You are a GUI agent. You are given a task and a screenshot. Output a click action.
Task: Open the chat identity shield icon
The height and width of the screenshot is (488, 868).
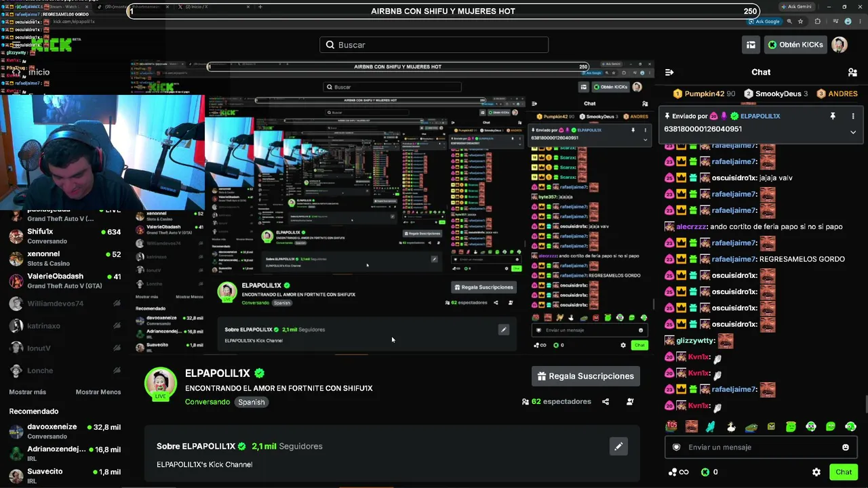point(676,447)
